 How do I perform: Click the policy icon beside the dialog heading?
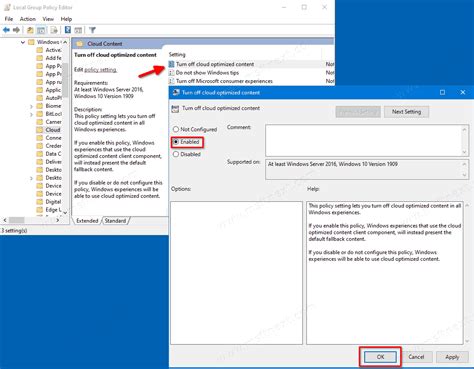coord(175,109)
